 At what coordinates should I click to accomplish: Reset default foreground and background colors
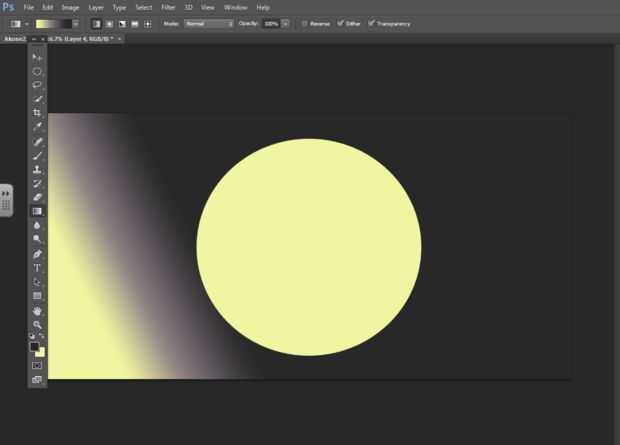(32, 336)
